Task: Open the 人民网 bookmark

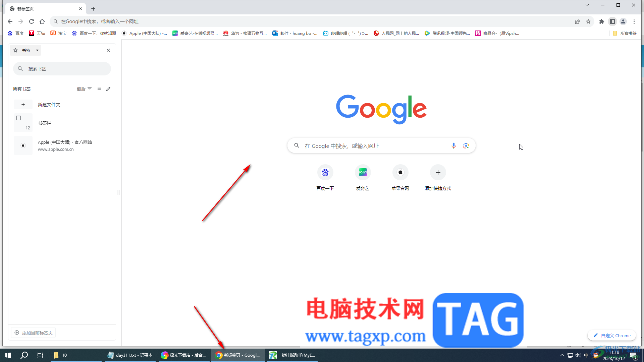Action: [x=396, y=33]
